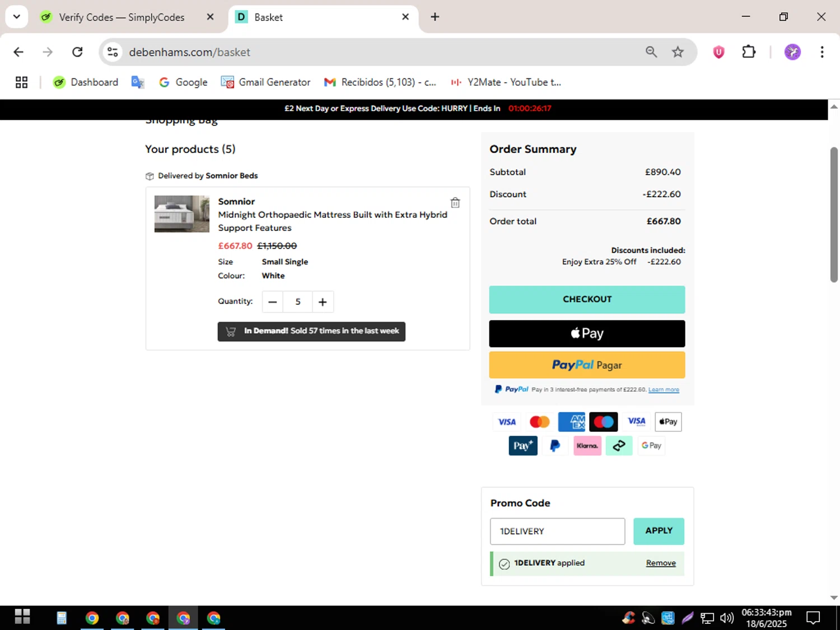Expand the tab search dropdown arrow

(17, 17)
